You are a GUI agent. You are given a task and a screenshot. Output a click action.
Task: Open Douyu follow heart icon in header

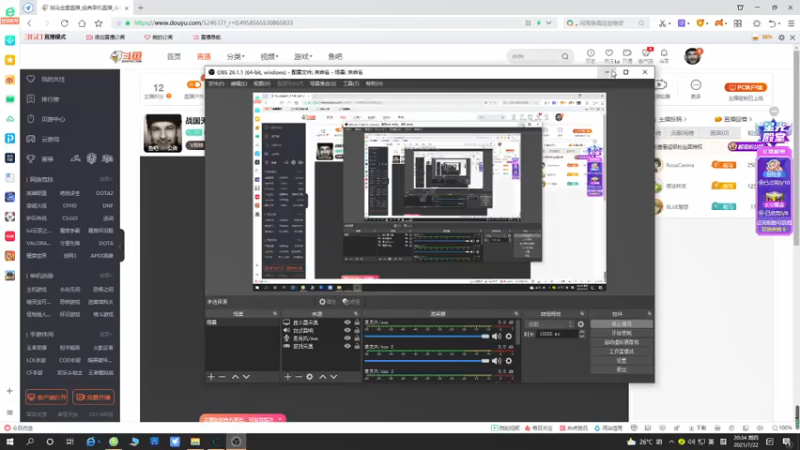point(609,53)
